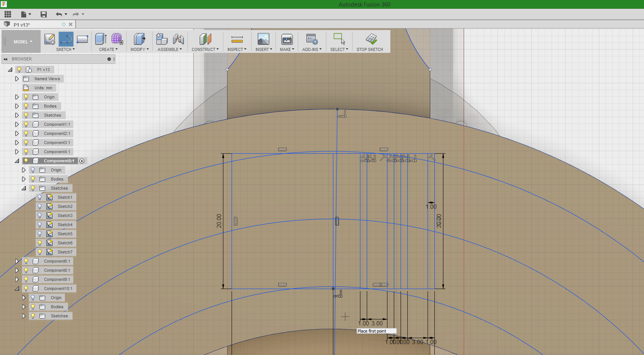This screenshot has height=355, width=644.
Task: Click the browser panel options dot
Action: pyautogui.click(x=109, y=59)
